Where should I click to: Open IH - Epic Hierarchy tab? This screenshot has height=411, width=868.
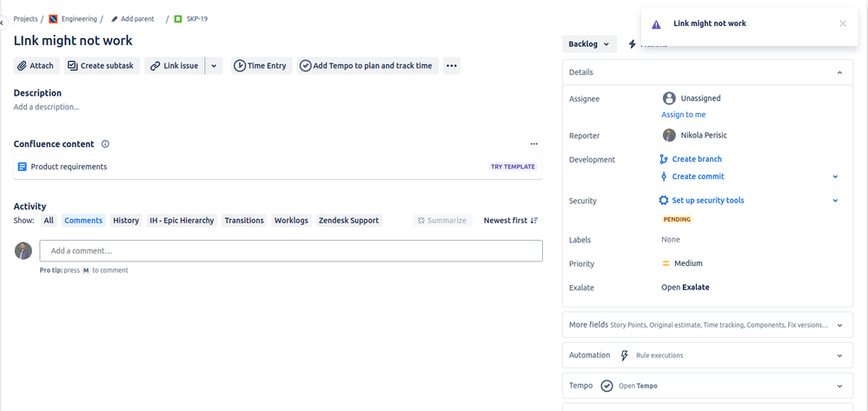(182, 221)
